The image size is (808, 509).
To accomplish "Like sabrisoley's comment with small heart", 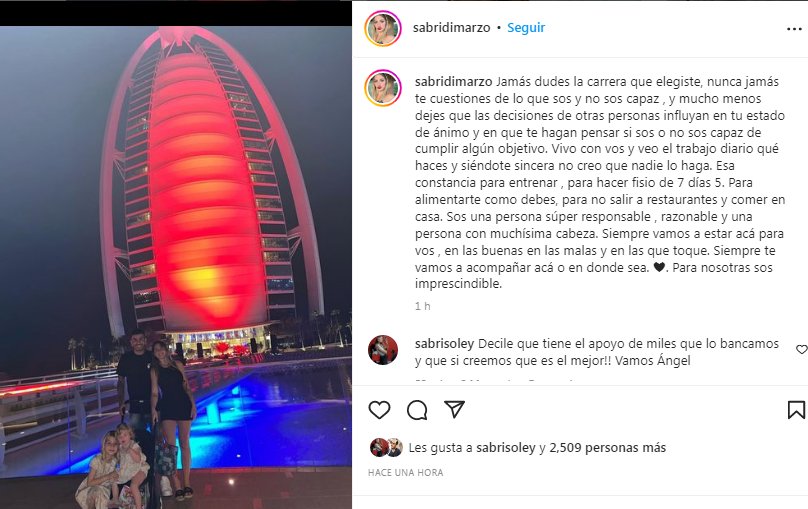I will point(802,350).
